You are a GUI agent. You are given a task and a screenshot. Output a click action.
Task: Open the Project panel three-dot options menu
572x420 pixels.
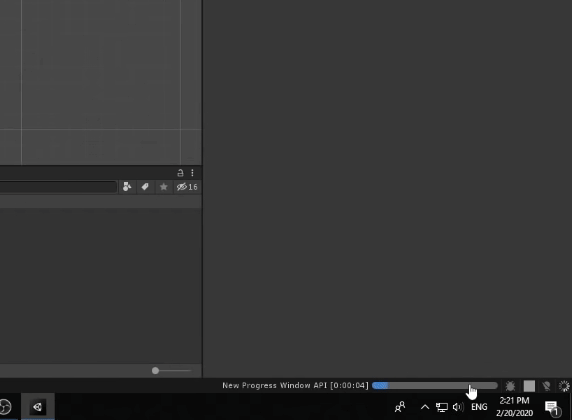(192, 173)
